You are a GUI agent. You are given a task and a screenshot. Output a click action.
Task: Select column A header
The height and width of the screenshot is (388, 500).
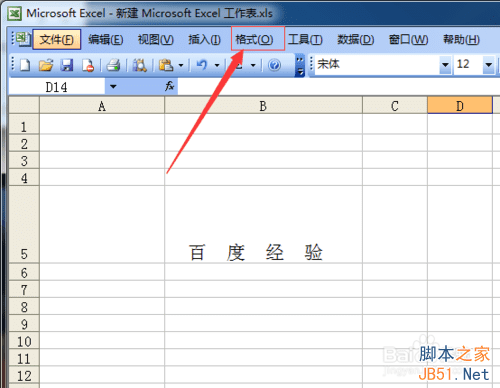102,106
